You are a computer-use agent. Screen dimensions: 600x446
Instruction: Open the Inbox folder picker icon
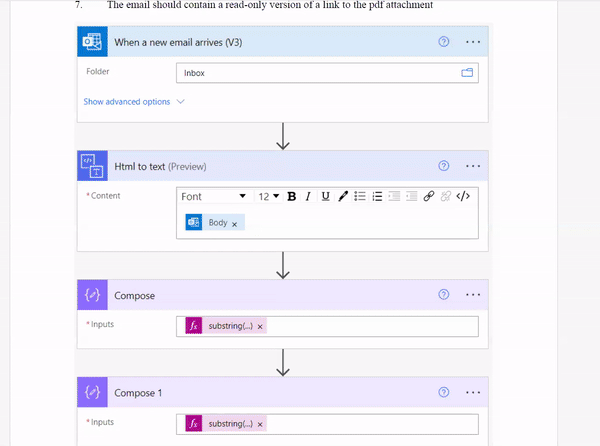466,73
